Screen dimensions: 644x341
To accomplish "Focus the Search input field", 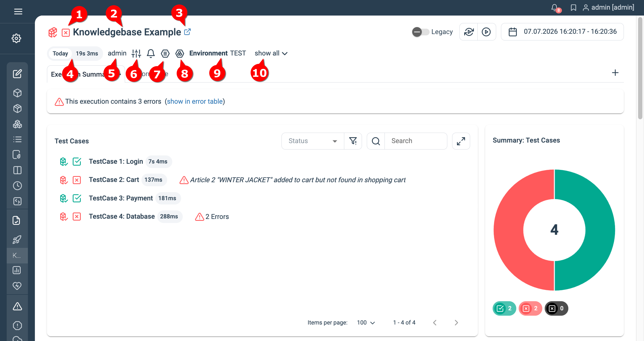I will click(416, 141).
